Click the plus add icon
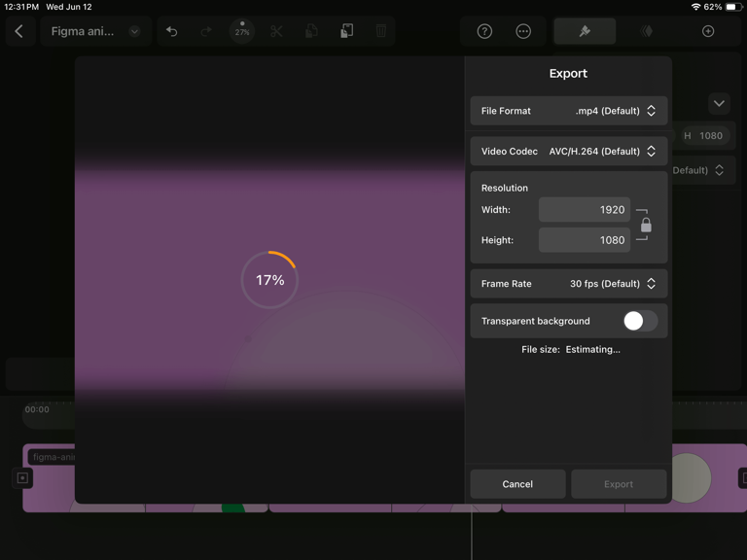The width and height of the screenshot is (747, 560). pyautogui.click(x=708, y=31)
